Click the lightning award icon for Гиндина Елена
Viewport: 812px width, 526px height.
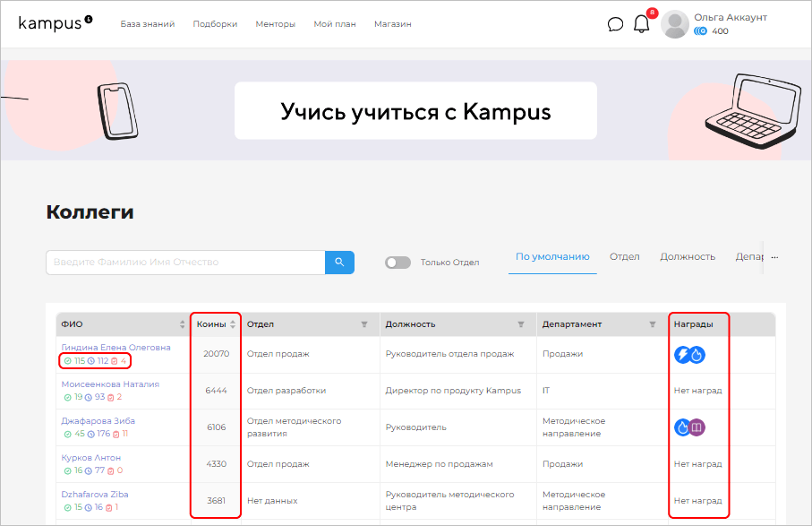pos(681,354)
